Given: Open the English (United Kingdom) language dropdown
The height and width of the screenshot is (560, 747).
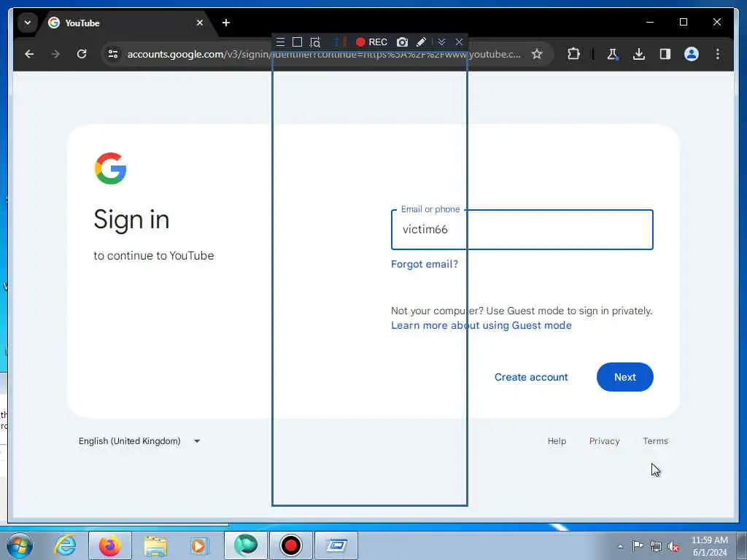Looking at the screenshot, I should coord(139,441).
